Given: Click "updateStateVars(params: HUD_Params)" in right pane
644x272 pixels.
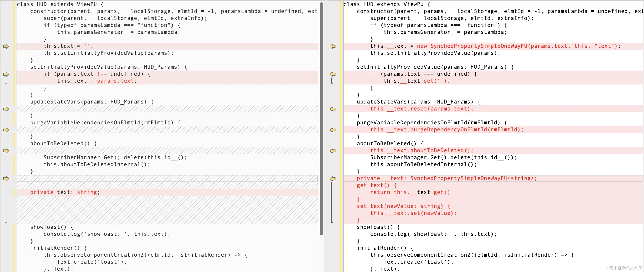Looking at the screenshot, I should [x=418, y=102].
